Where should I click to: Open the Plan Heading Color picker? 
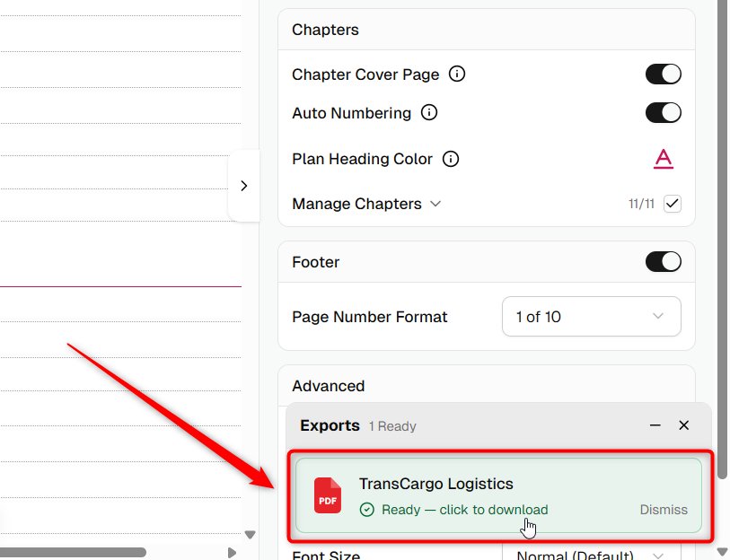pos(663,159)
